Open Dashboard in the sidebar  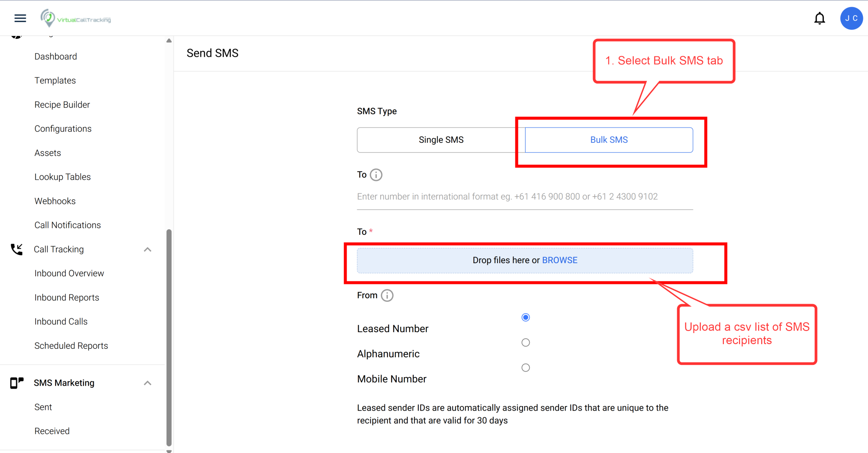pyautogui.click(x=56, y=56)
